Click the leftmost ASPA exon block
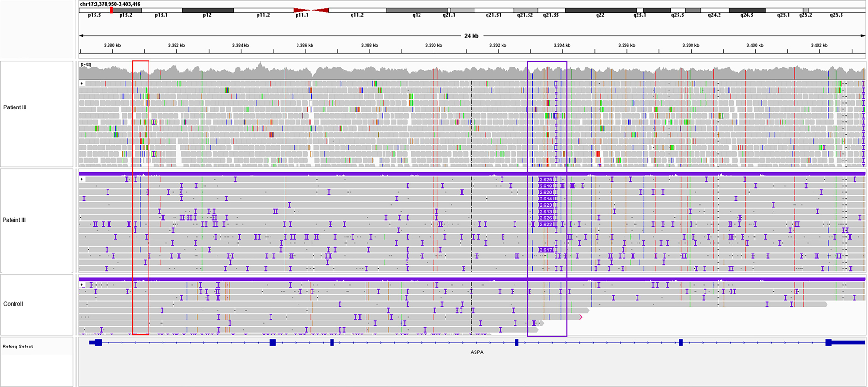This screenshot has height=387, width=868. click(x=98, y=342)
